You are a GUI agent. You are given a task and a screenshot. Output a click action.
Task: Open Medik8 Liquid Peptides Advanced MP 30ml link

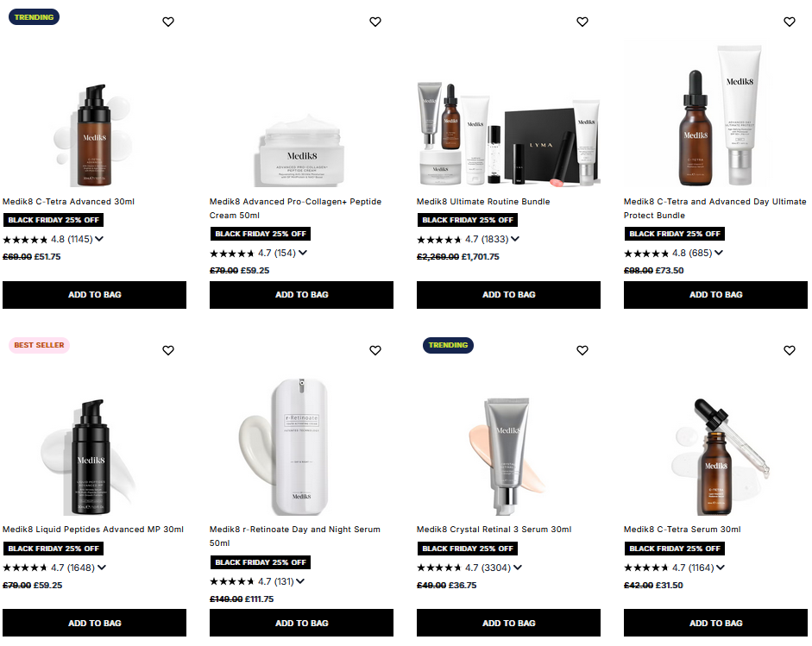coord(93,530)
